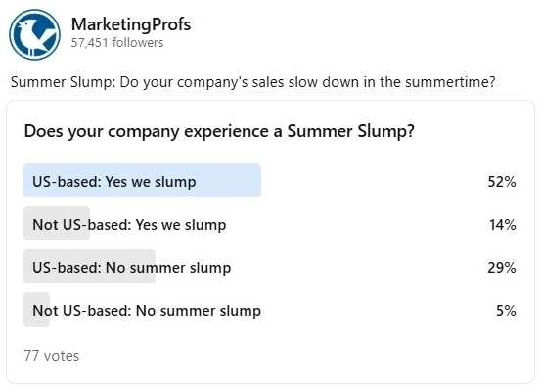Image resolution: width=541 pixels, height=392 pixels.
Task: Click the 5% result value
Action: (506, 311)
